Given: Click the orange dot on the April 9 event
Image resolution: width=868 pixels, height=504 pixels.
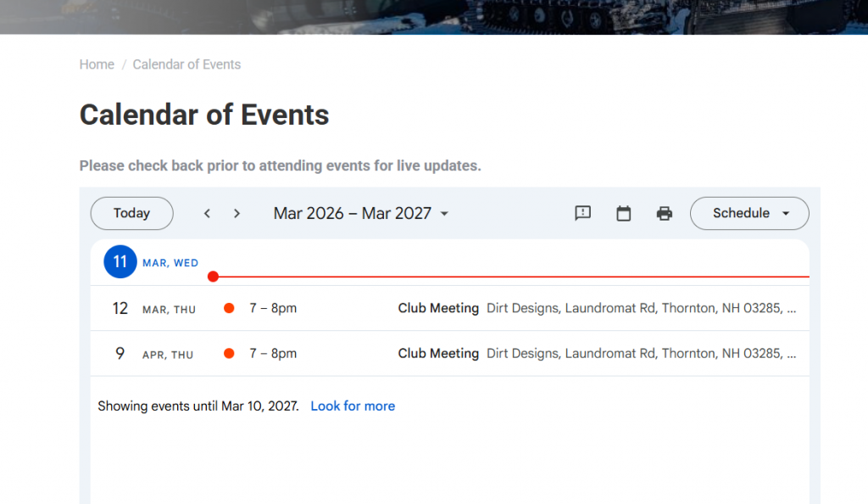Looking at the screenshot, I should (229, 353).
